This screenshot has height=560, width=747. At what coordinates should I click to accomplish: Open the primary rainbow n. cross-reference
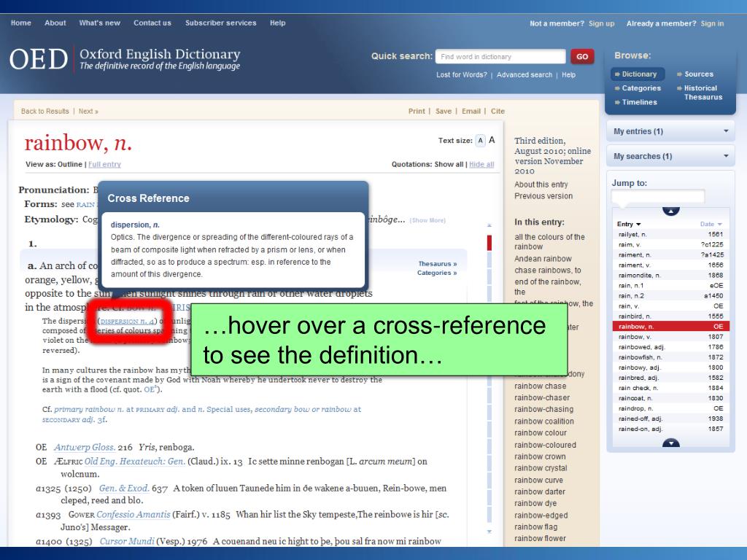[x=88, y=409]
